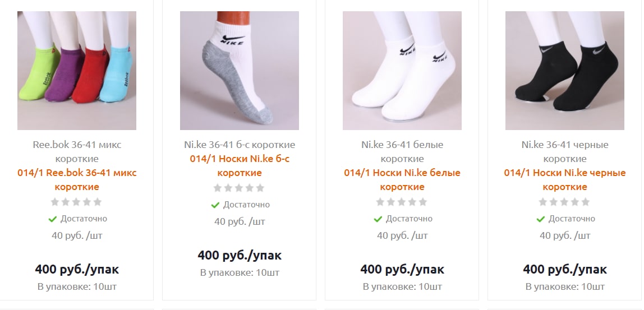Click the green checkmark under Ree.bok socks
This screenshot has height=310, width=644.
coord(52,219)
